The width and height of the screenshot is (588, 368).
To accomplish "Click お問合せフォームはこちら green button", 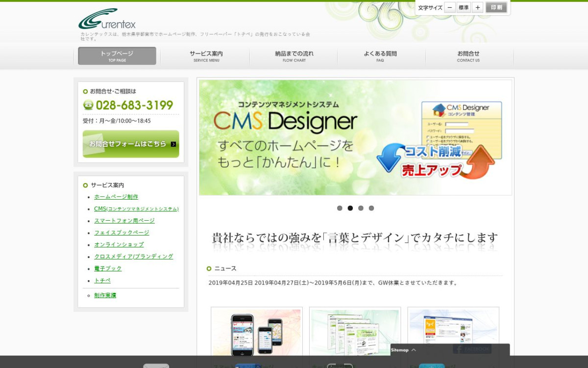I will 131,144.
